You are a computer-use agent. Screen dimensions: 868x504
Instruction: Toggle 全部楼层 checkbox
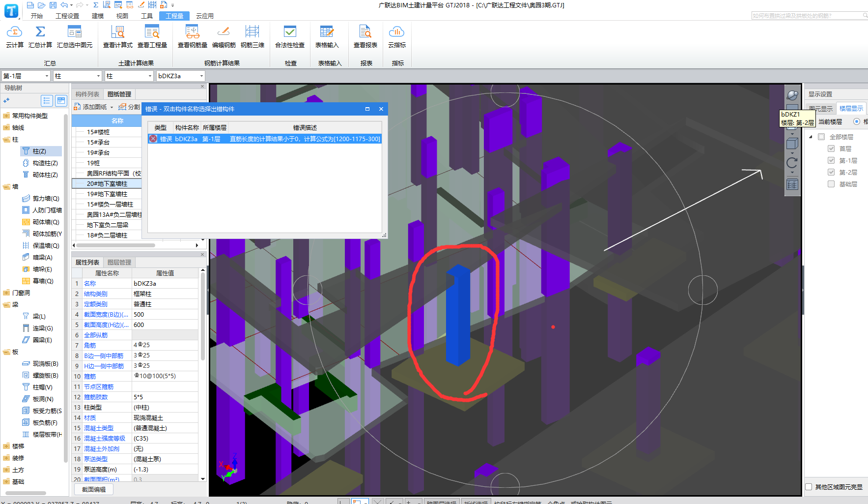coord(821,137)
